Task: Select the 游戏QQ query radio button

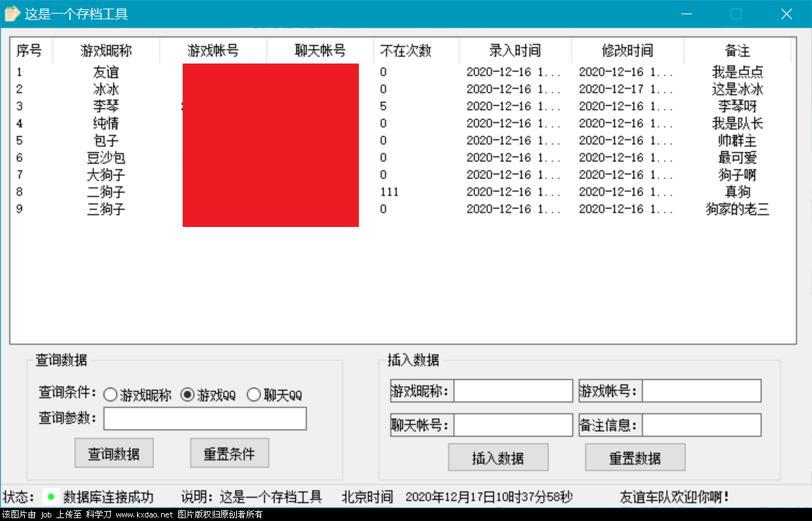Action: (x=188, y=395)
